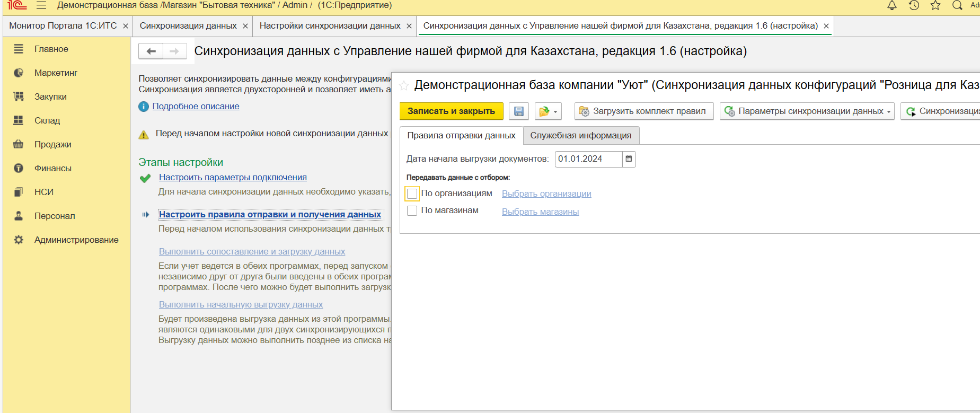The image size is (980, 413).
Task: Open "Настройки синхронизации данных" tab
Action: 330,26
